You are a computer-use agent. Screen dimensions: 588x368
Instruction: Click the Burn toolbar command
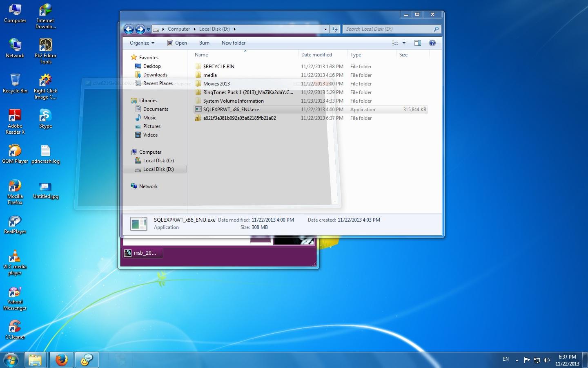(x=204, y=43)
